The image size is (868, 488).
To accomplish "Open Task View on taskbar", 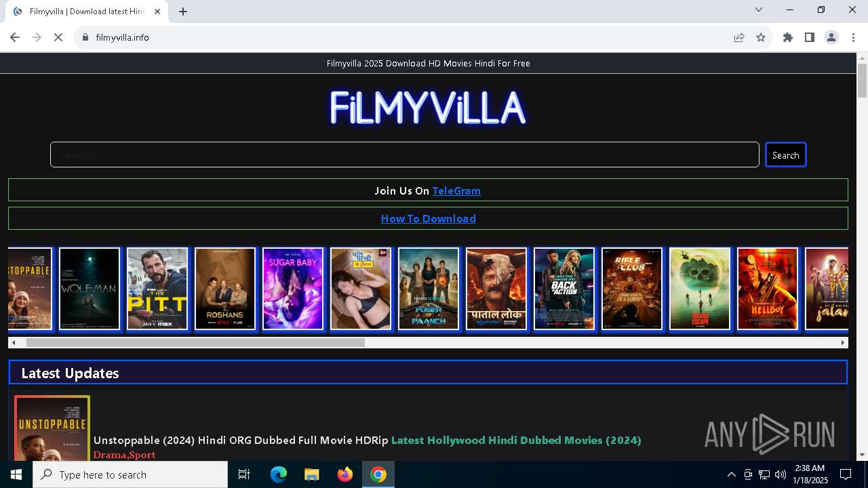I will click(244, 474).
